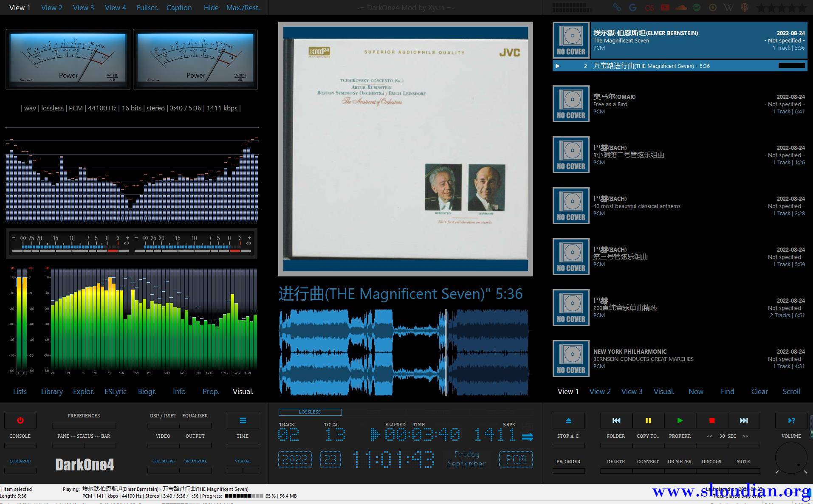Click the random play question-mark icon
The width and height of the screenshot is (813, 504).
(x=791, y=420)
